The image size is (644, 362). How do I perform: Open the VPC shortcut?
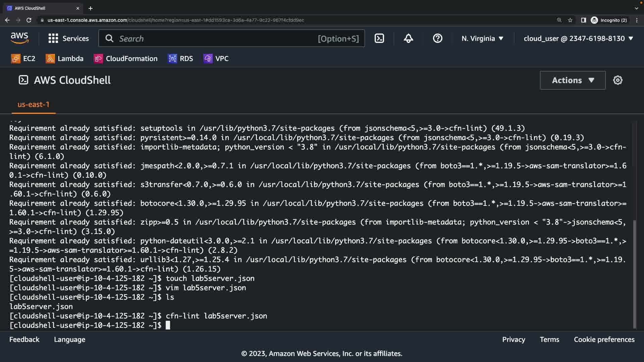pos(216,59)
